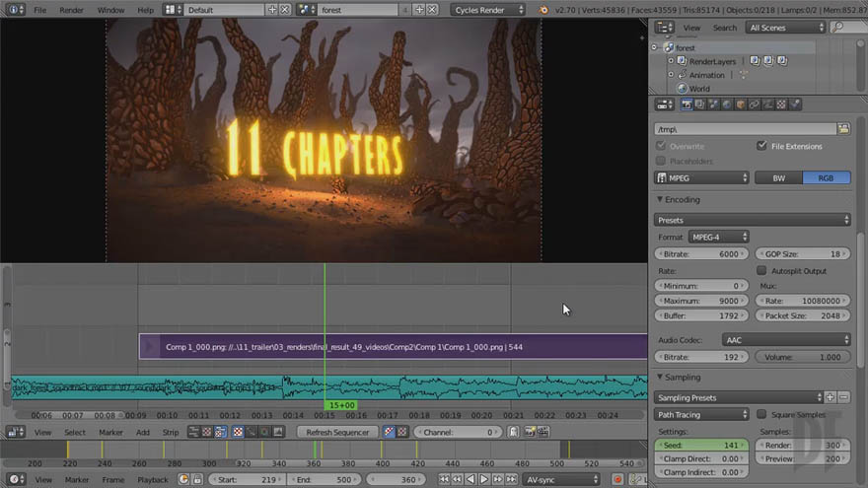The image size is (868, 488).
Task: Click the video Bitrate 6000 field
Action: click(701, 254)
